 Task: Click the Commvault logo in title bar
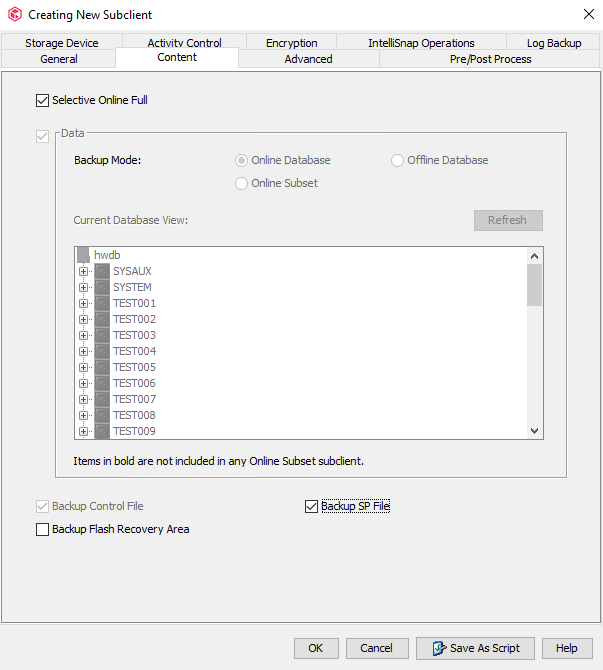pyautogui.click(x=14, y=15)
